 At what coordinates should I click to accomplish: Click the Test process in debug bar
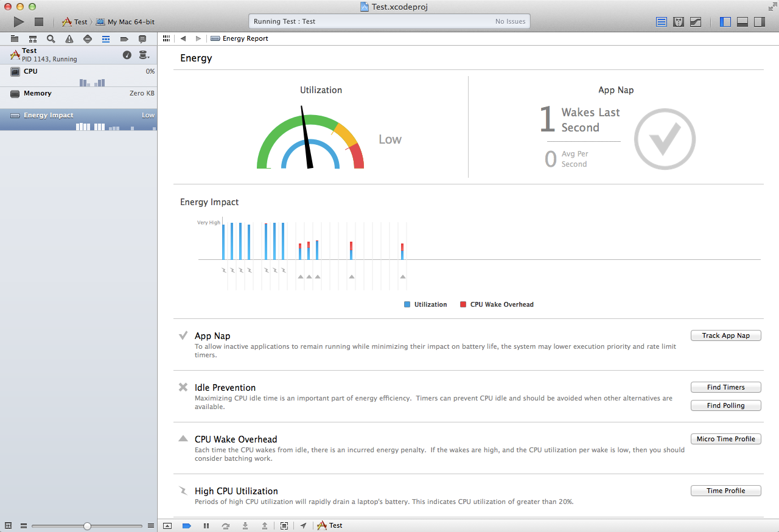tap(330, 525)
